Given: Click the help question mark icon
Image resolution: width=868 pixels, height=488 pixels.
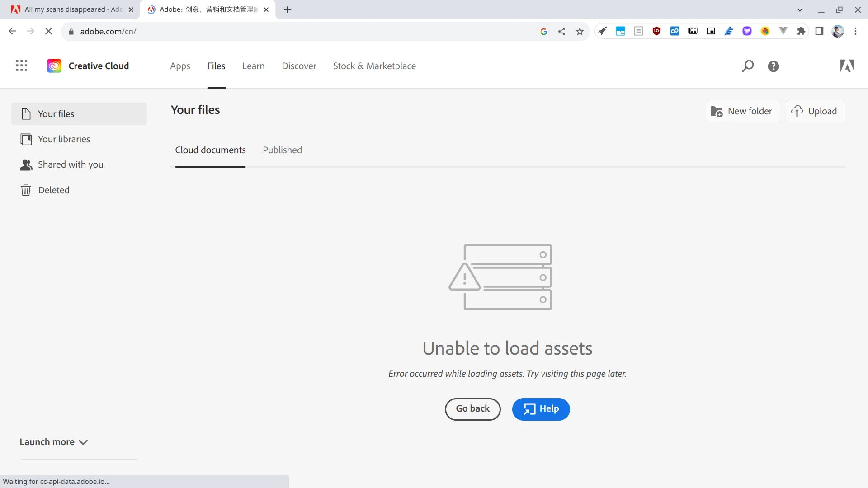Looking at the screenshot, I should coord(774,66).
